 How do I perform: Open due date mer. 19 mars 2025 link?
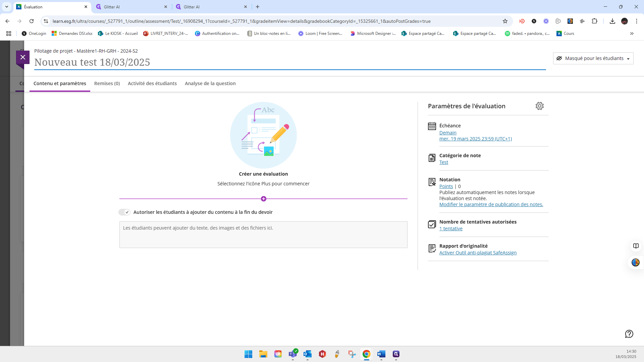click(476, 139)
